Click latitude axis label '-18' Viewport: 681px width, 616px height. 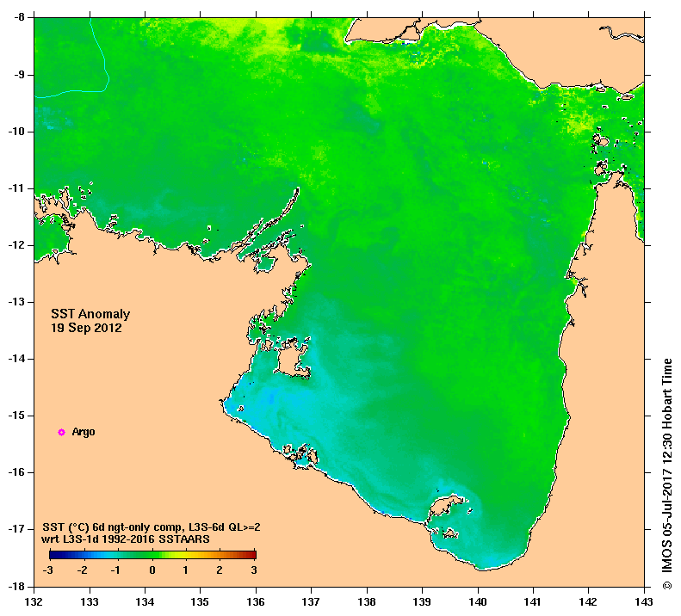coord(16,586)
